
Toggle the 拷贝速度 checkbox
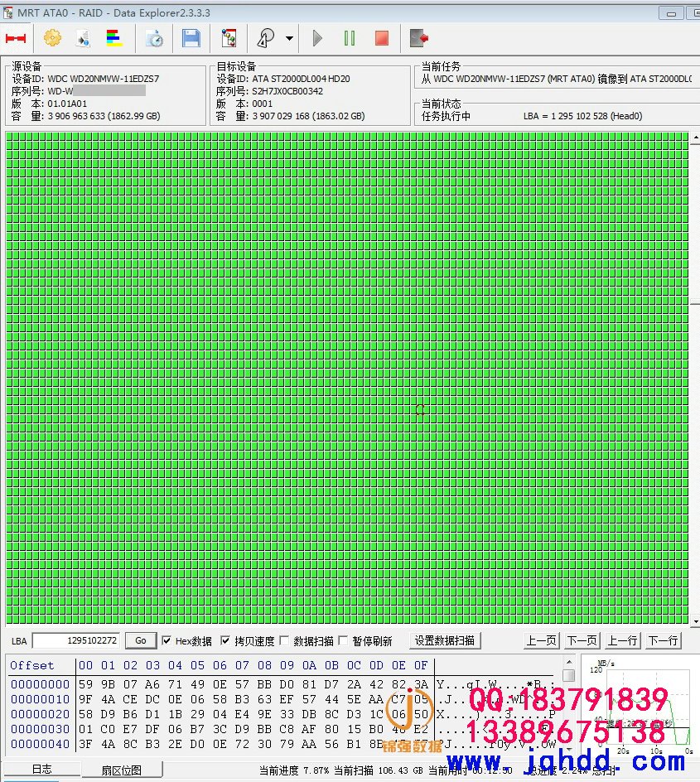[225, 640]
